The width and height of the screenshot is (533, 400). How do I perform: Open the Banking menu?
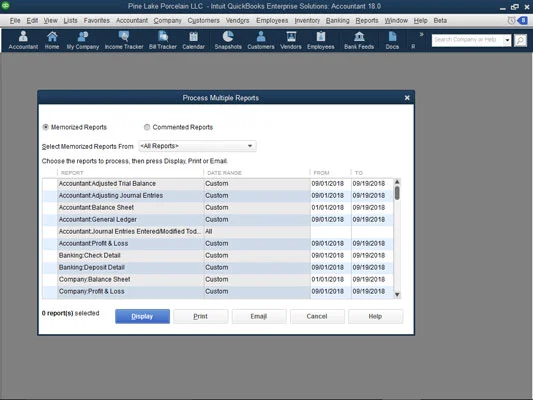338,20
